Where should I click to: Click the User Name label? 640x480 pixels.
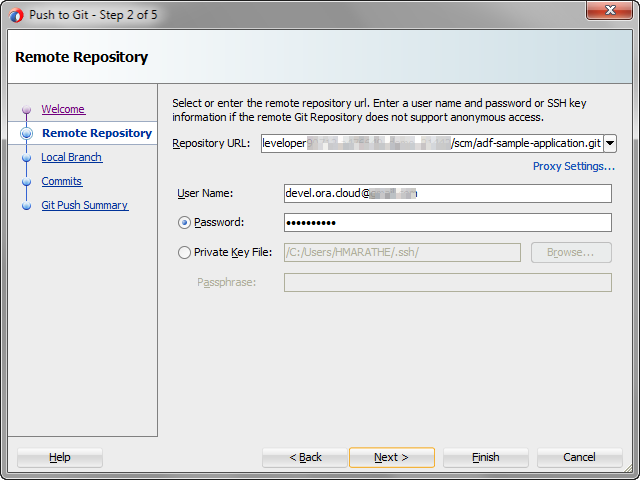[205, 193]
